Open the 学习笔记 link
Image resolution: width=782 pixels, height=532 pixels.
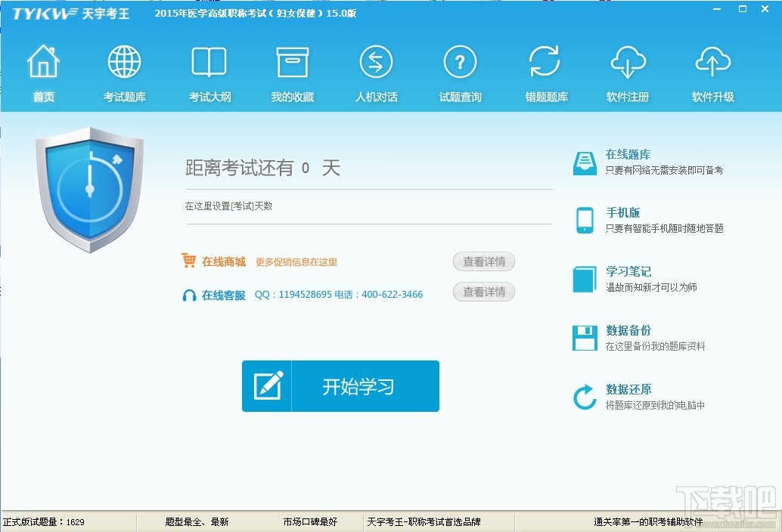628,271
